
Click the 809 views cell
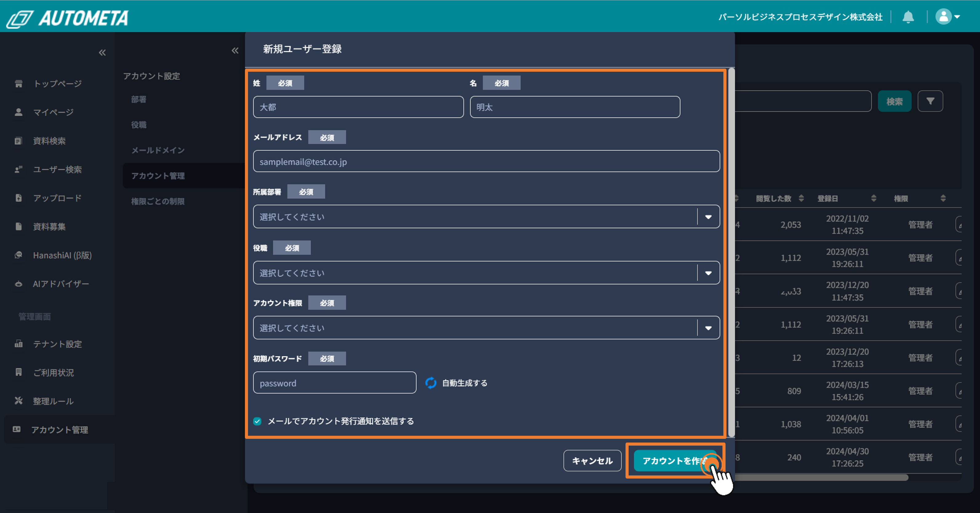pyautogui.click(x=794, y=391)
